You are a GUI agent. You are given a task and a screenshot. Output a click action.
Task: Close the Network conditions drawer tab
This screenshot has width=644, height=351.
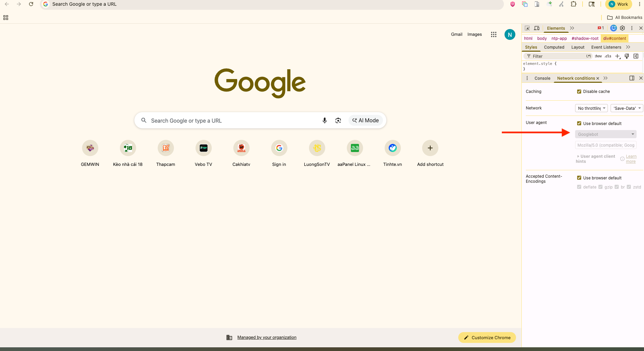pos(598,78)
